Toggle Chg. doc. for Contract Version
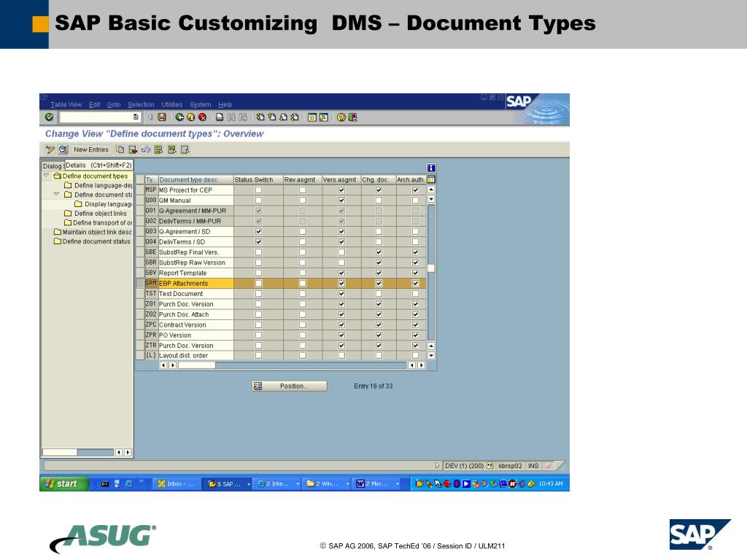Viewport: 747px width, 560px height. pyautogui.click(x=379, y=324)
